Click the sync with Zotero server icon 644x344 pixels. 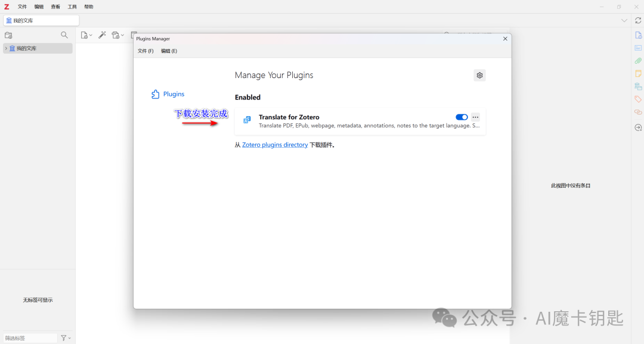(638, 20)
